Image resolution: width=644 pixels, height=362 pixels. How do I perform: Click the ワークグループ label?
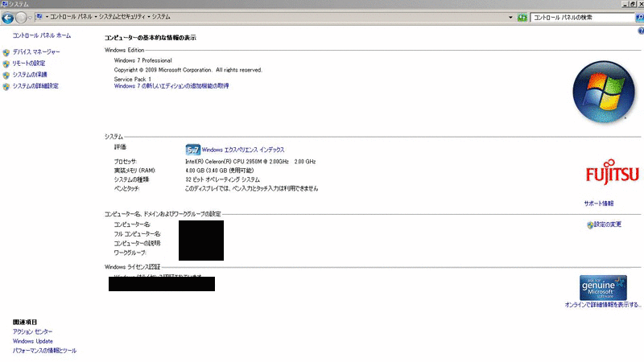pyautogui.click(x=130, y=253)
